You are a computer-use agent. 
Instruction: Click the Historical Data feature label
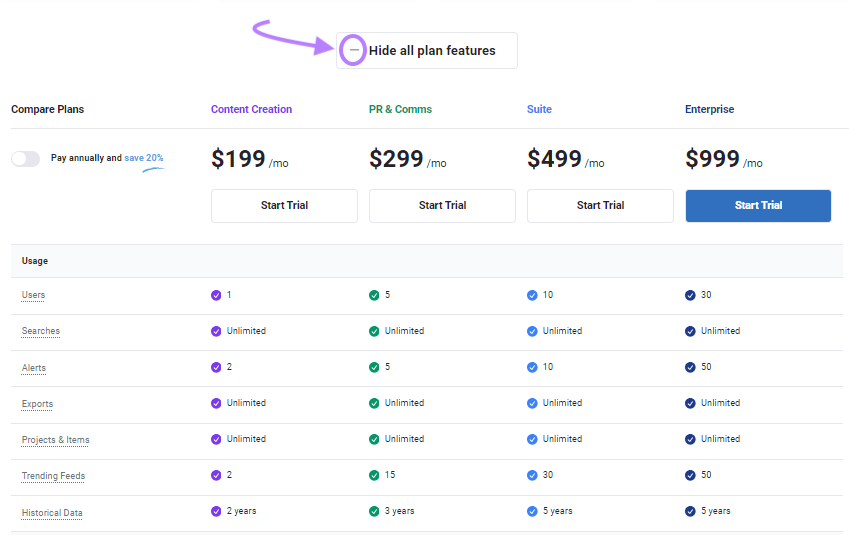pyautogui.click(x=52, y=513)
